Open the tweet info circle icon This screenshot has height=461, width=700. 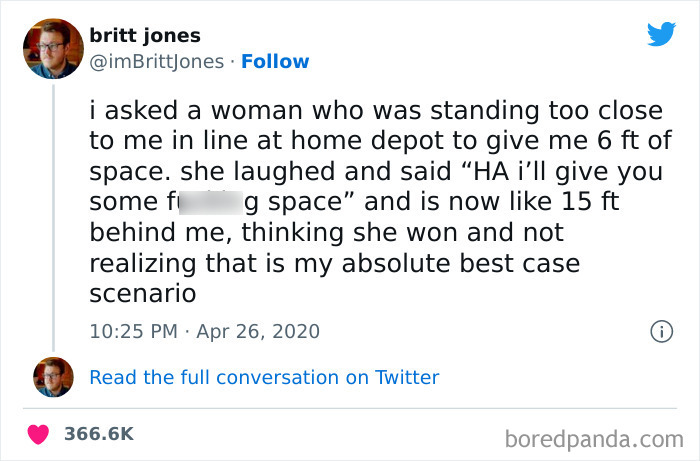[660, 330]
